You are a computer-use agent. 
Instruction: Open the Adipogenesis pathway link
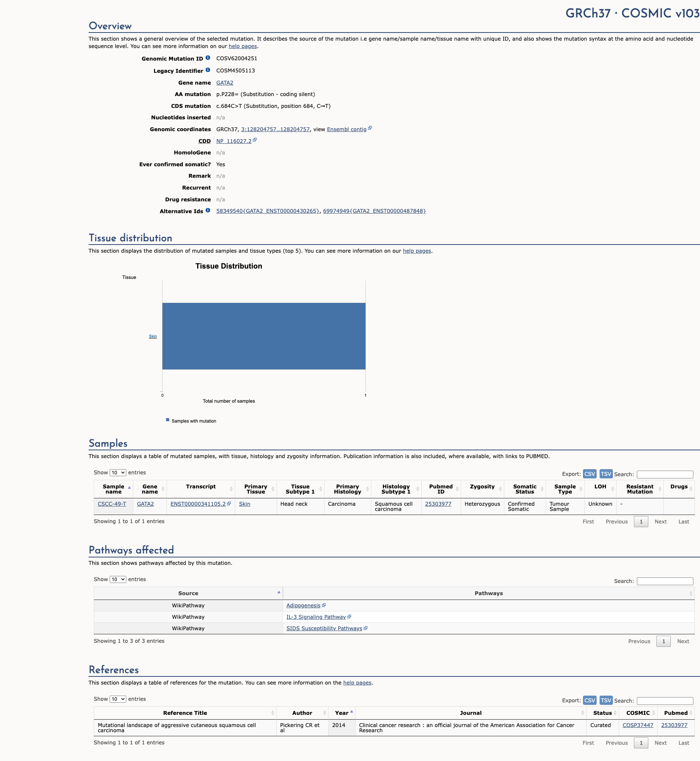tap(303, 605)
